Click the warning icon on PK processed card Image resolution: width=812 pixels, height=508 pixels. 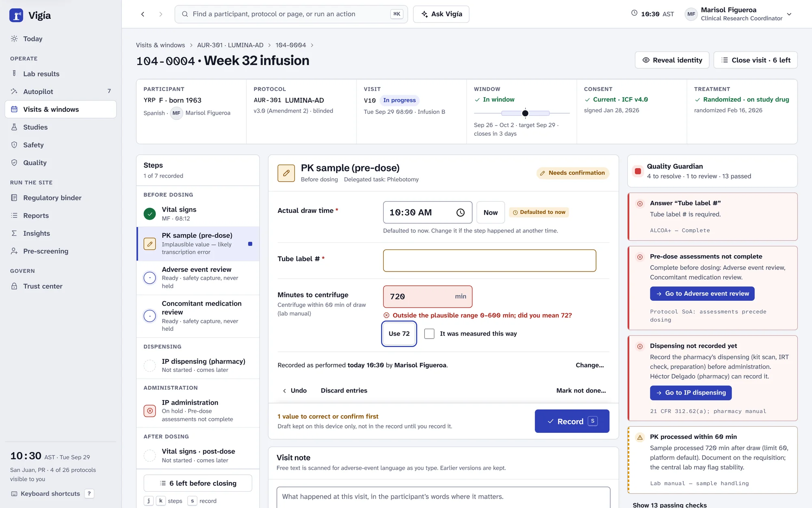(x=640, y=437)
